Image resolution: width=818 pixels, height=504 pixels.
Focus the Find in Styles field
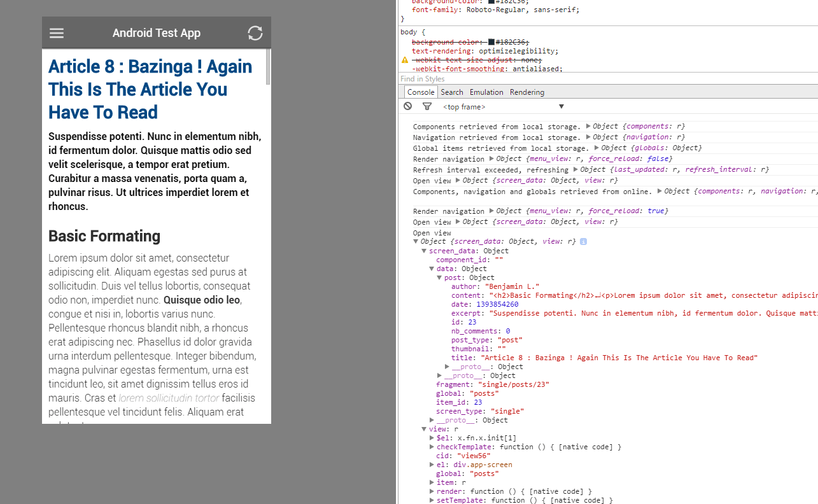[x=608, y=79]
